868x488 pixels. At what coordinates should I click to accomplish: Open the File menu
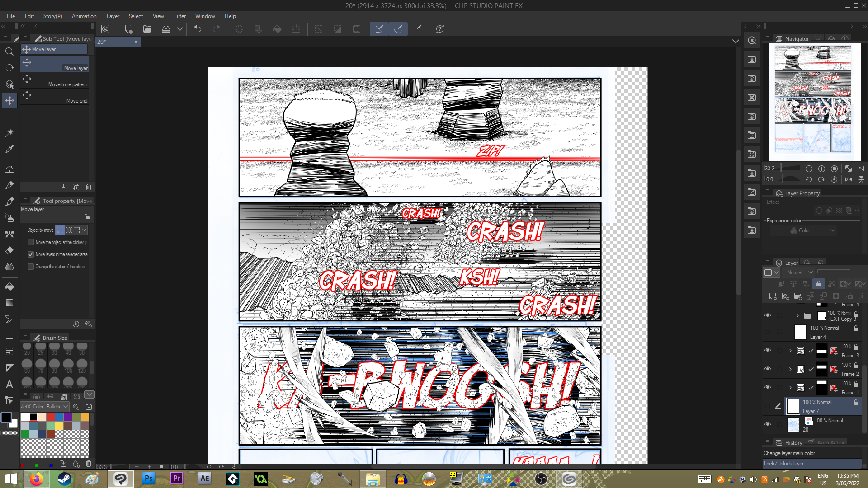(x=11, y=16)
